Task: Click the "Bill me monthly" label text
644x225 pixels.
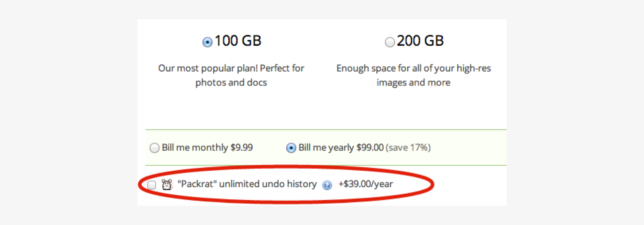Action: tap(195, 147)
